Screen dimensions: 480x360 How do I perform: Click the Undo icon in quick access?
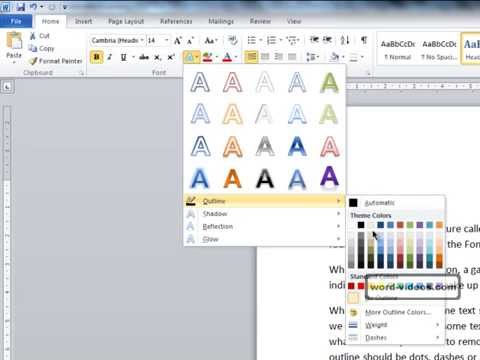33,7
